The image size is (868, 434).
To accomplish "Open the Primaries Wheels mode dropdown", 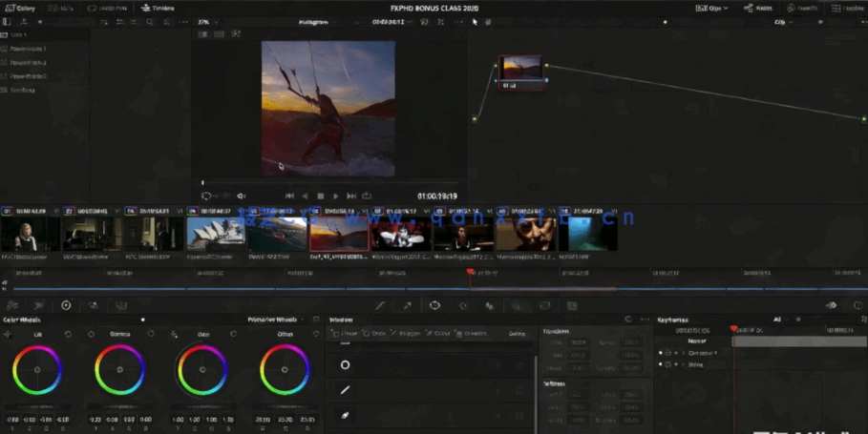I will coord(276,320).
